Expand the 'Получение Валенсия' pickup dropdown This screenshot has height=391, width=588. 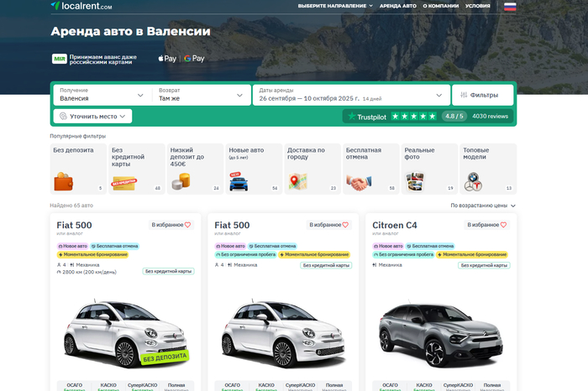coord(101,95)
